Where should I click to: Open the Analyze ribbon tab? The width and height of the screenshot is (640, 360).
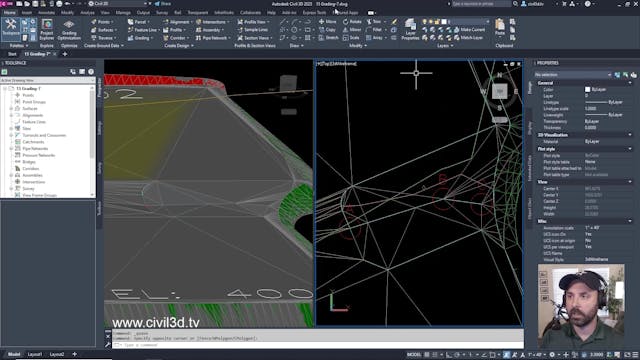coord(87,13)
